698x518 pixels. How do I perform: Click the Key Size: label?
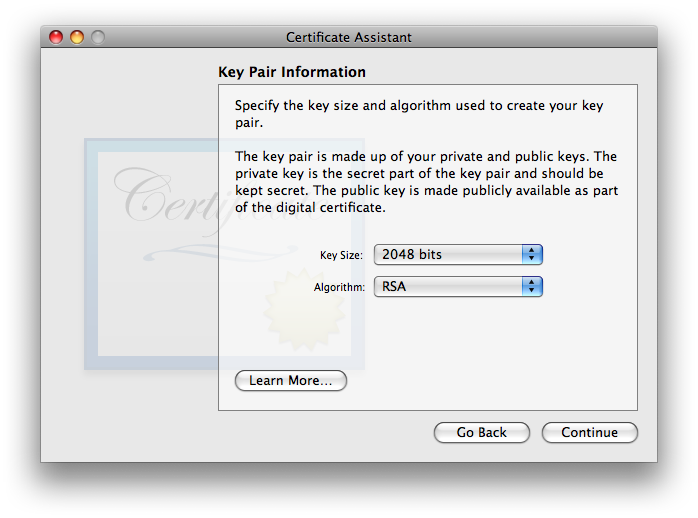[x=341, y=255]
